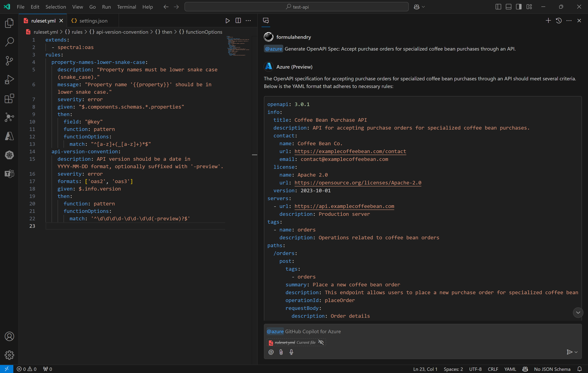Screen dimensions: 588x373
Task: Open the Apache-2.0 license URL
Action: 358,183
